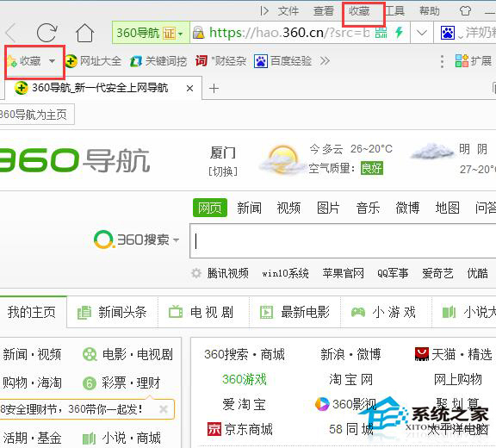Open the 京东商城 site link

(239, 429)
